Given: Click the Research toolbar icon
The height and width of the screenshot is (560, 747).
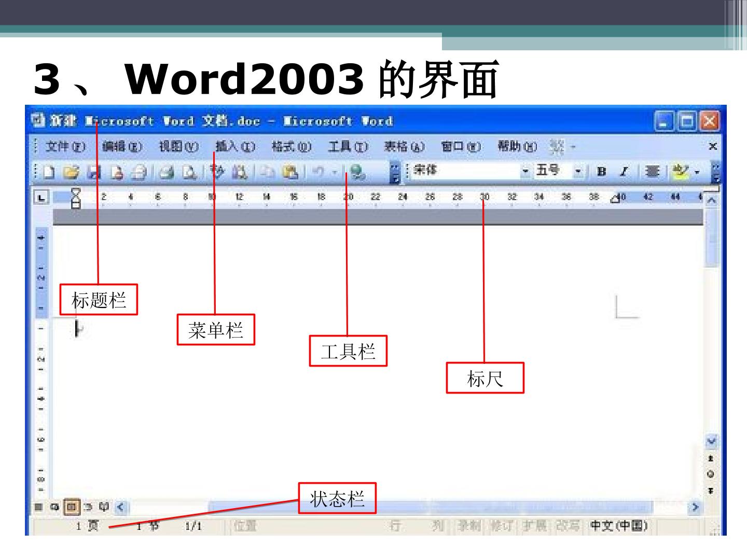Looking at the screenshot, I should pyautogui.click(x=240, y=172).
